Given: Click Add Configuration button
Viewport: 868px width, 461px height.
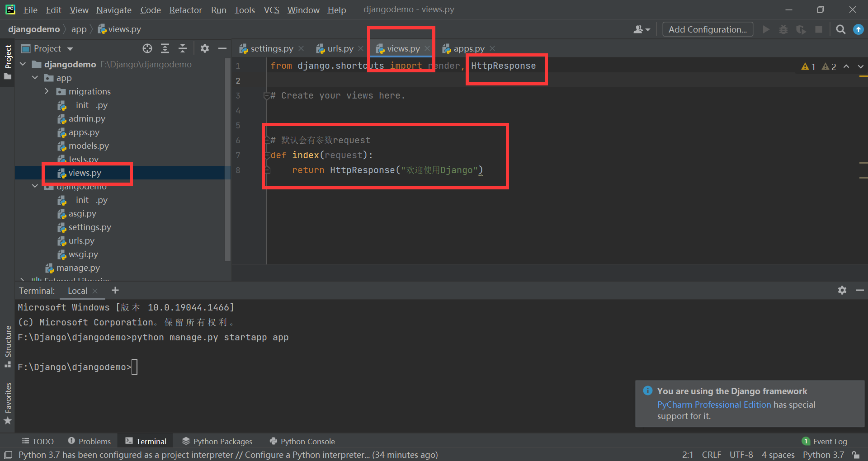Looking at the screenshot, I should 708,29.
